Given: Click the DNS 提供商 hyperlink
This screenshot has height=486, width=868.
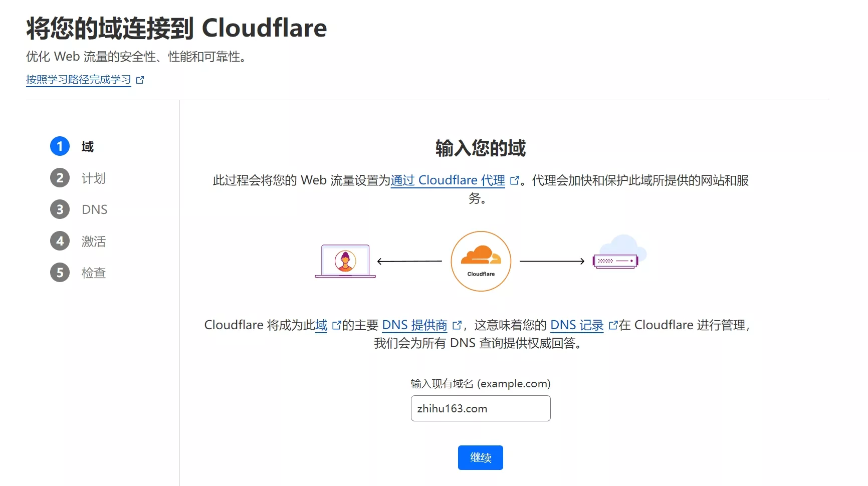Looking at the screenshot, I should tap(414, 325).
